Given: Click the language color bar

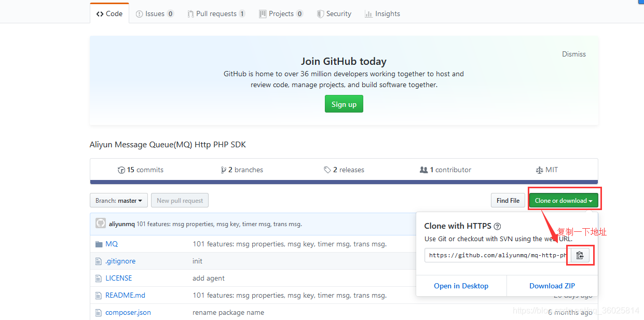Looking at the screenshot, I should 344,182.
